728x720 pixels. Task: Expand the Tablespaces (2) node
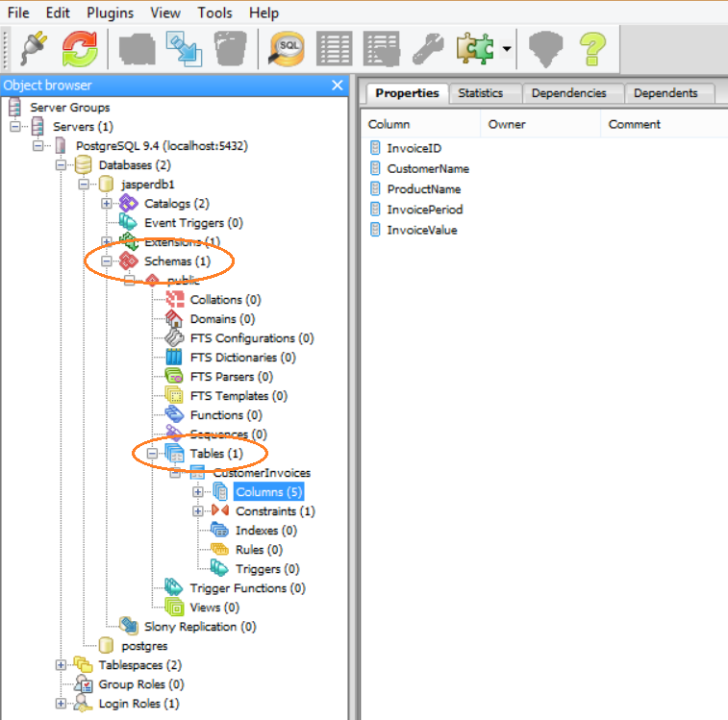tap(61, 665)
